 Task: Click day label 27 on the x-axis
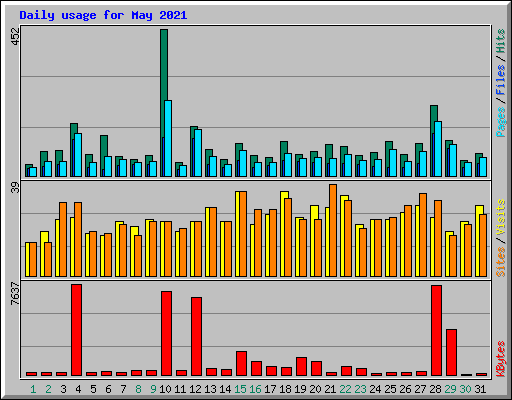tap(420, 389)
